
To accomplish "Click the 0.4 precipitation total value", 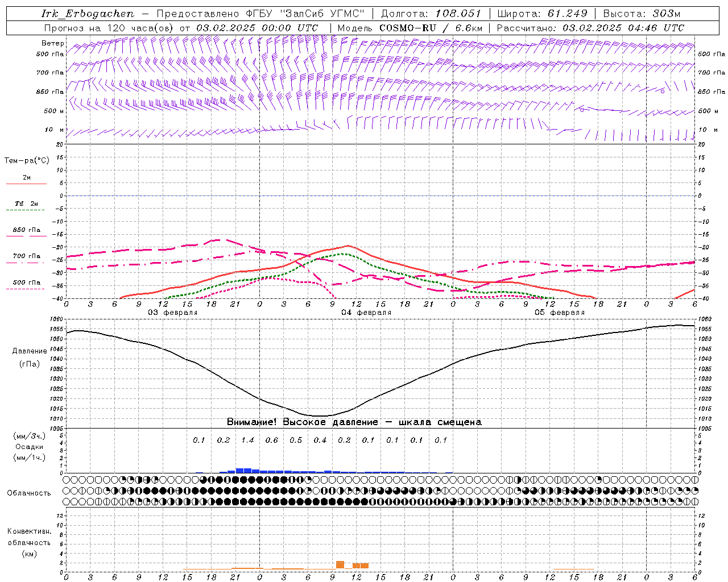I will click(x=320, y=440).
